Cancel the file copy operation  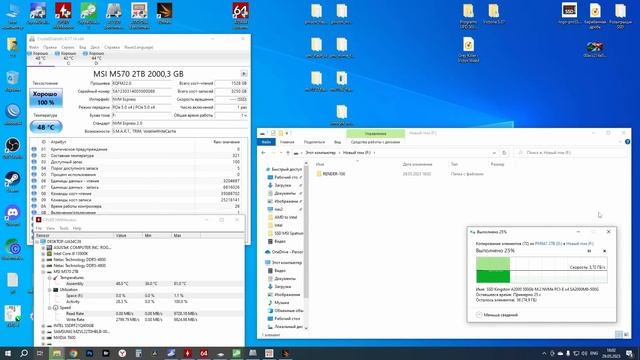tap(604, 251)
